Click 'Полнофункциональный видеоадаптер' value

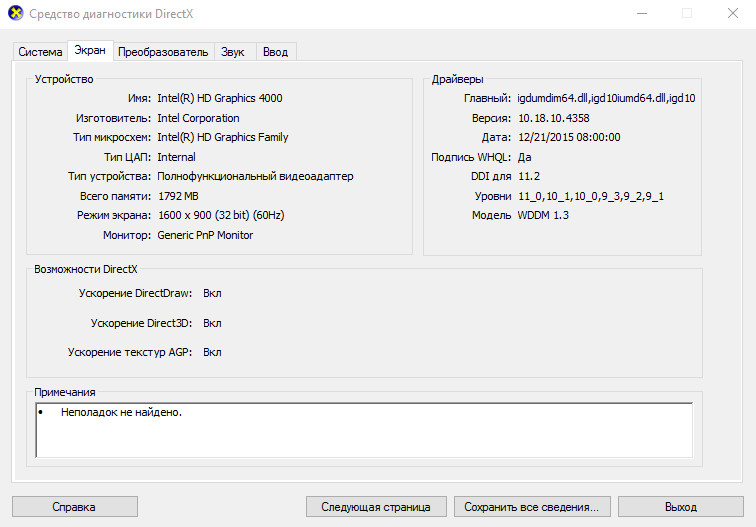(x=255, y=176)
